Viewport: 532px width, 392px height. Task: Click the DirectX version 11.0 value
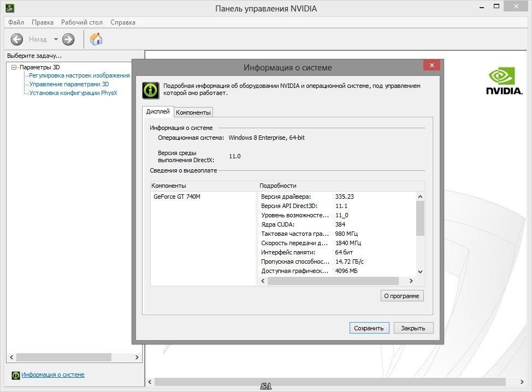coord(235,156)
